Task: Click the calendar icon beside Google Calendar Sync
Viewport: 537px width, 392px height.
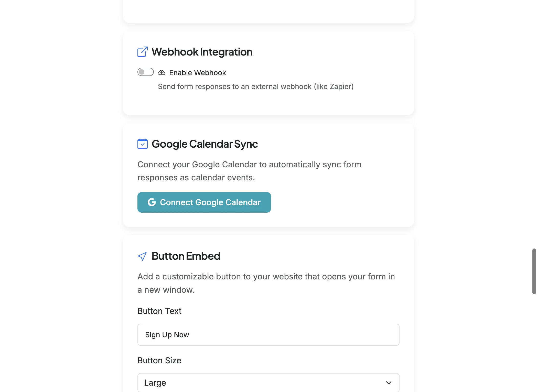Action: [143, 144]
